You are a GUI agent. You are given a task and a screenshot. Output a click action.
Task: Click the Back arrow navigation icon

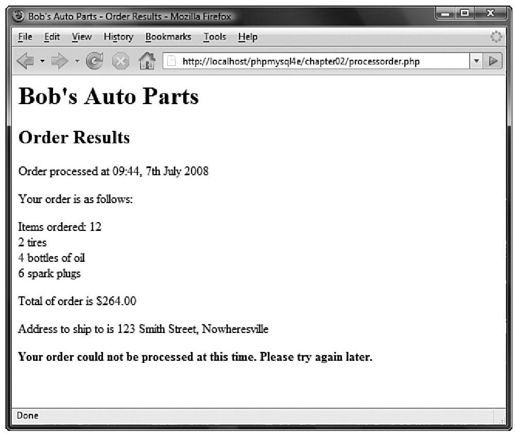26,61
